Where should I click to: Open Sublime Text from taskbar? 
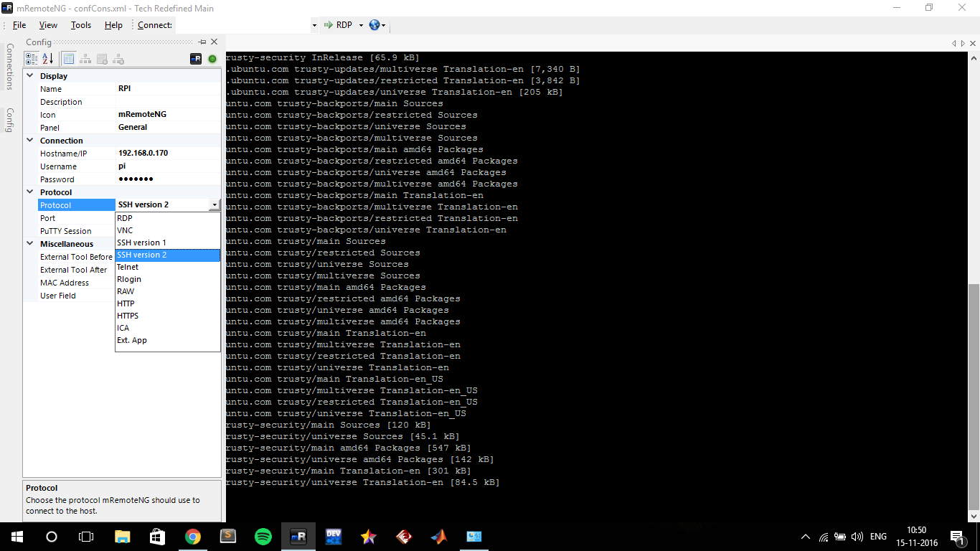(227, 536)
